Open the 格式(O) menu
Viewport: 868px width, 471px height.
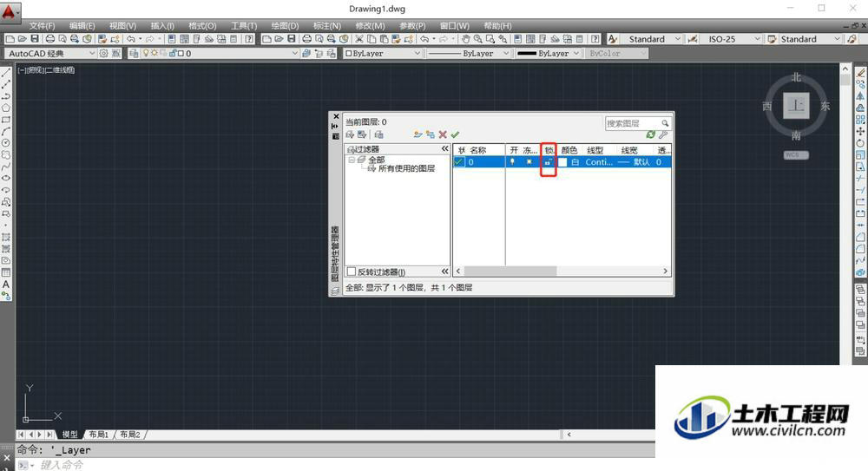coord(202,25)
